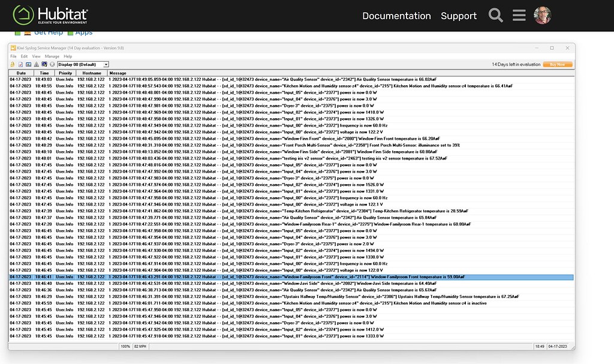Open the File menu
Viewport: 614px width, 364px height.
click(x=13, y=56)
